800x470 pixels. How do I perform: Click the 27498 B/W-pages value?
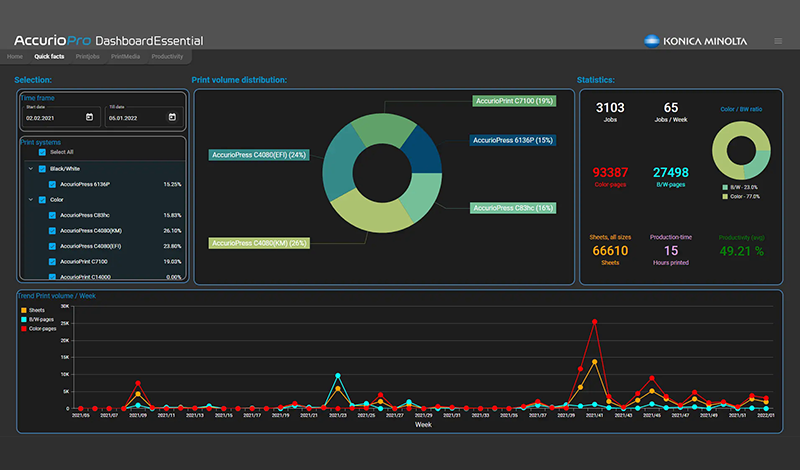(670, 172)
